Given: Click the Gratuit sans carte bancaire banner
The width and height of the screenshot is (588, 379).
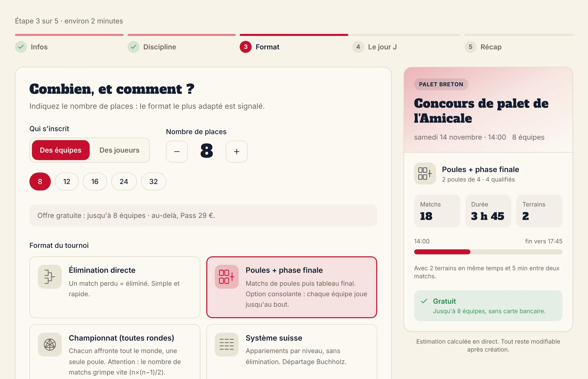Looking at the screenshot, I should coord(488,306).
